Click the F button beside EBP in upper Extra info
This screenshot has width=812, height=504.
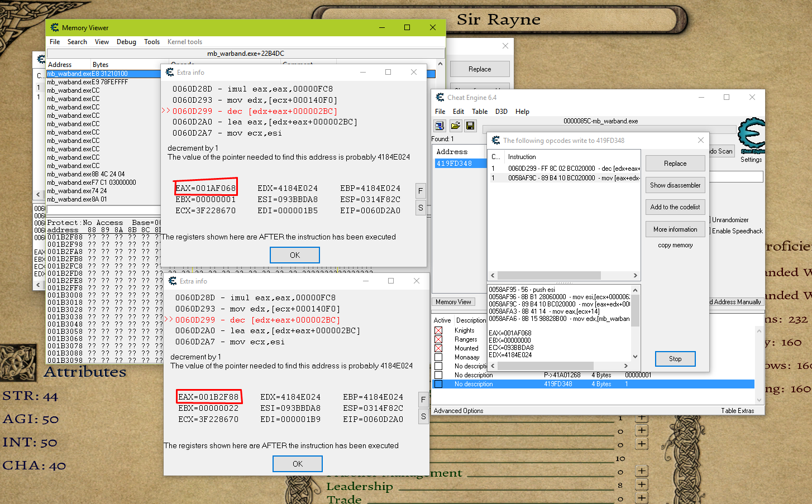tap(421, 191)
